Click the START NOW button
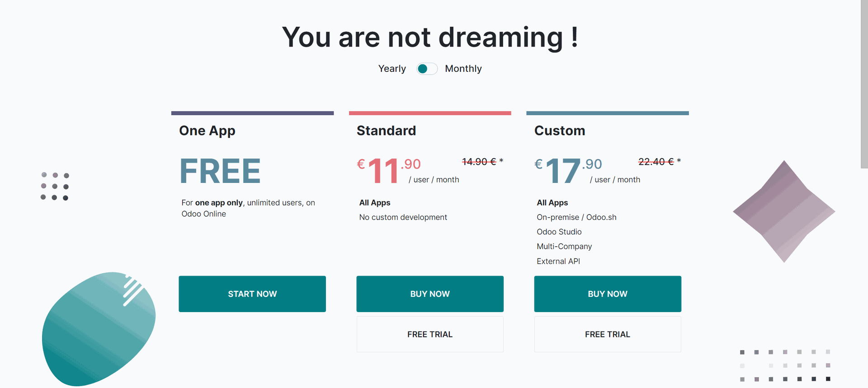The image size is (868, 388). coord(252,294)
